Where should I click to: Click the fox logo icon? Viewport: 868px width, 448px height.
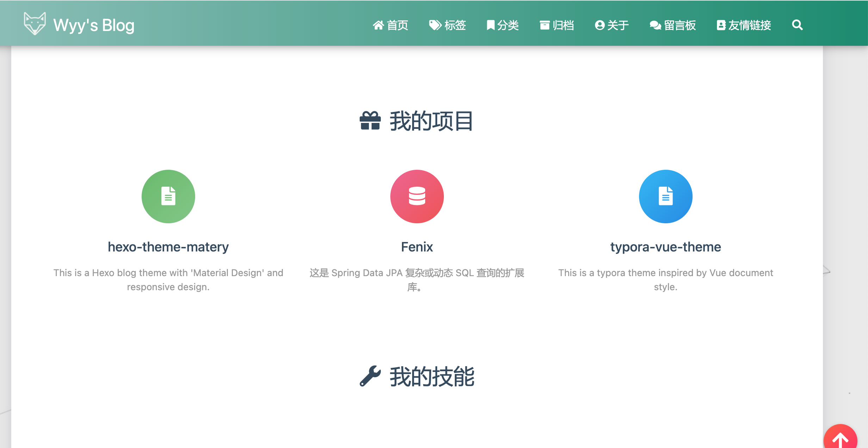coord(35,24)
